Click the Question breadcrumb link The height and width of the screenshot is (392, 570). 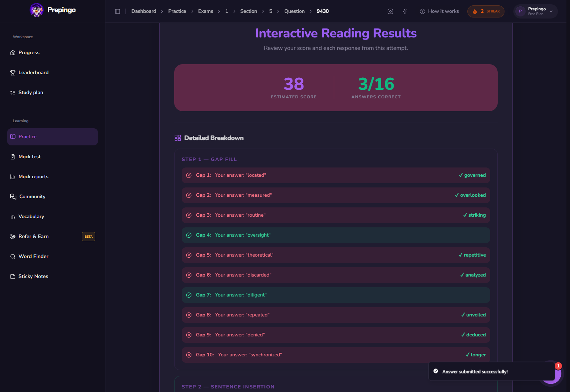(x=294, y=11)
